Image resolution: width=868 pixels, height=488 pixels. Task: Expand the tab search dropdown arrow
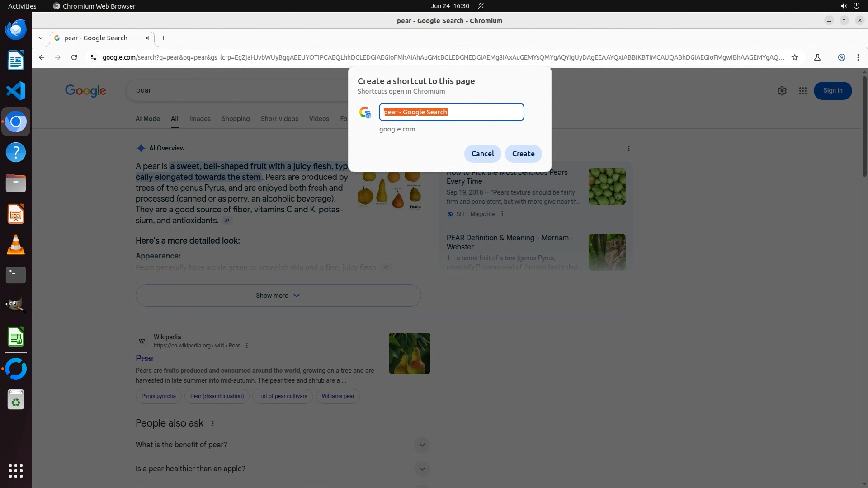(x=41, y=38)
